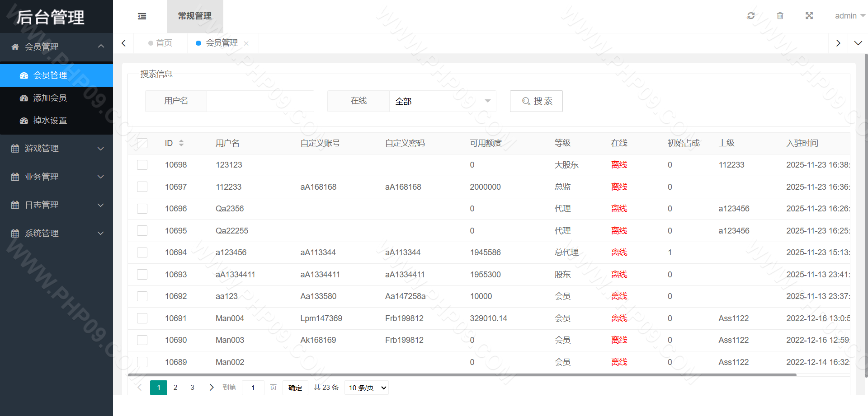Click the 用户名 search input field

pyautogui.click(x=260, y=101)
